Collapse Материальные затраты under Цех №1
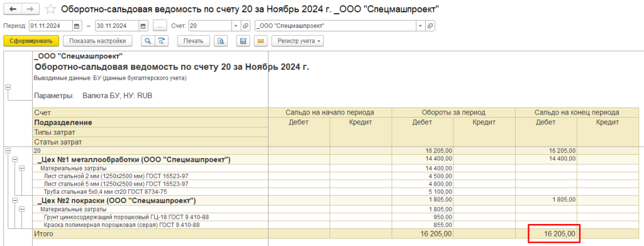Viewport: 644px width, 246px height. pyautogui.click(x=22, y=168)
